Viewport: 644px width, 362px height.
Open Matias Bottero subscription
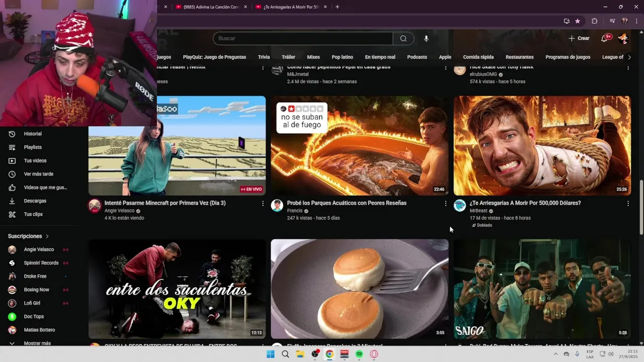[x=39, y=330]
